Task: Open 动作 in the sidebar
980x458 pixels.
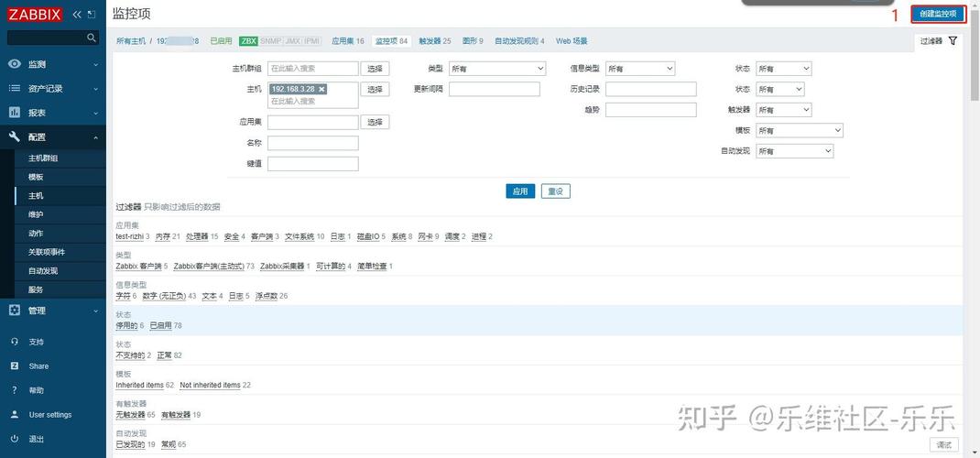Action: click(36, 233)
